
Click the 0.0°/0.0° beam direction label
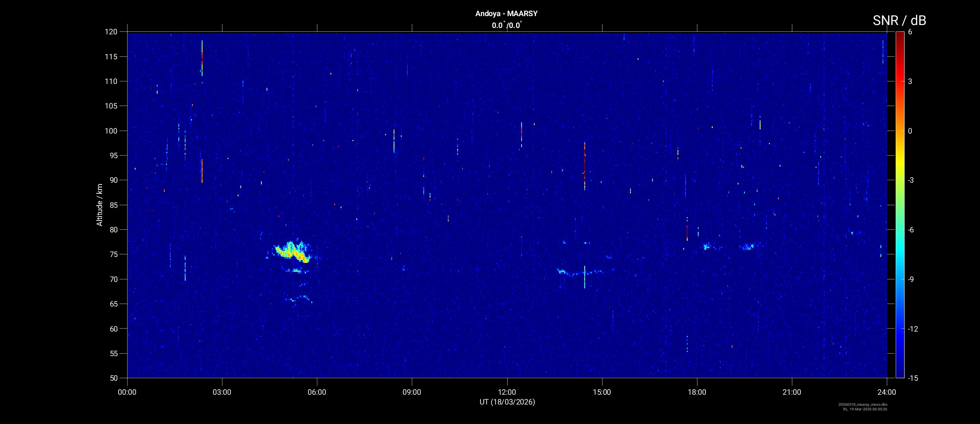[506, 25]
